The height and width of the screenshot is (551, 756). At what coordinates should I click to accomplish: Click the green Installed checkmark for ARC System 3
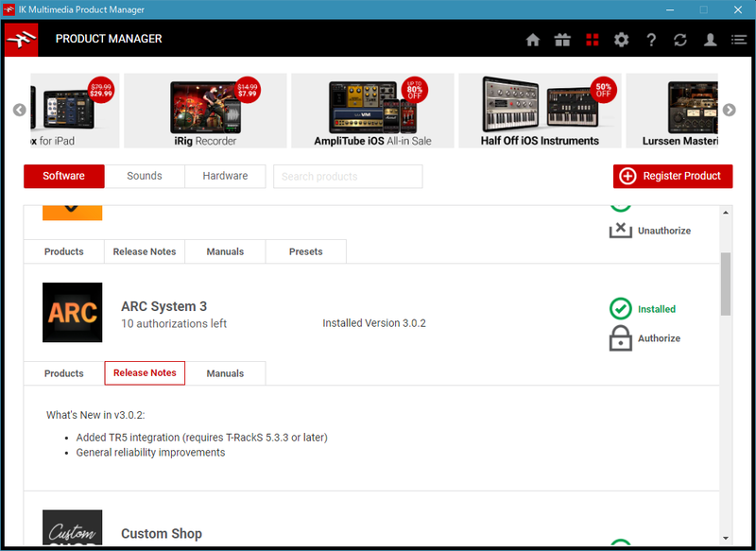[621, 308]
